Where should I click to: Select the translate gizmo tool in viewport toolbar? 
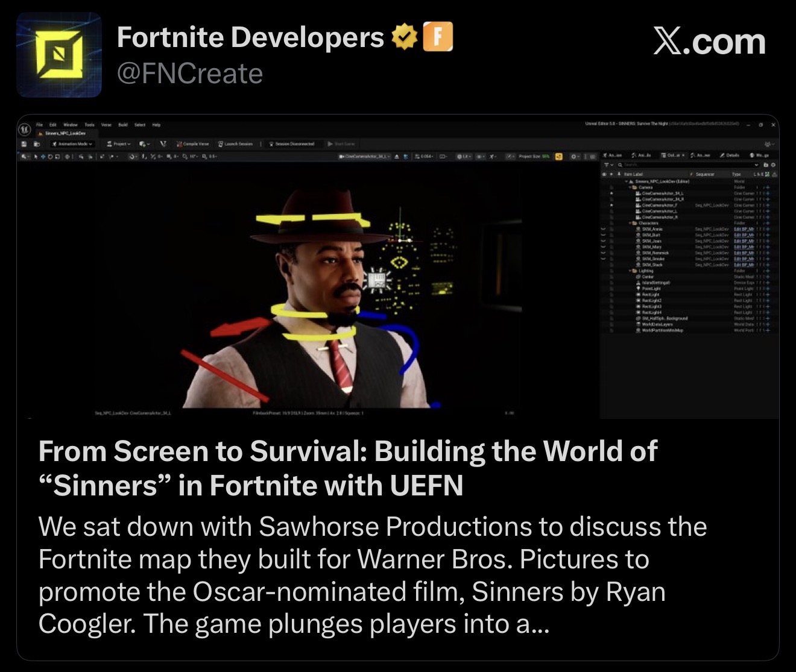pyautogui.click(x=43, y=157)
